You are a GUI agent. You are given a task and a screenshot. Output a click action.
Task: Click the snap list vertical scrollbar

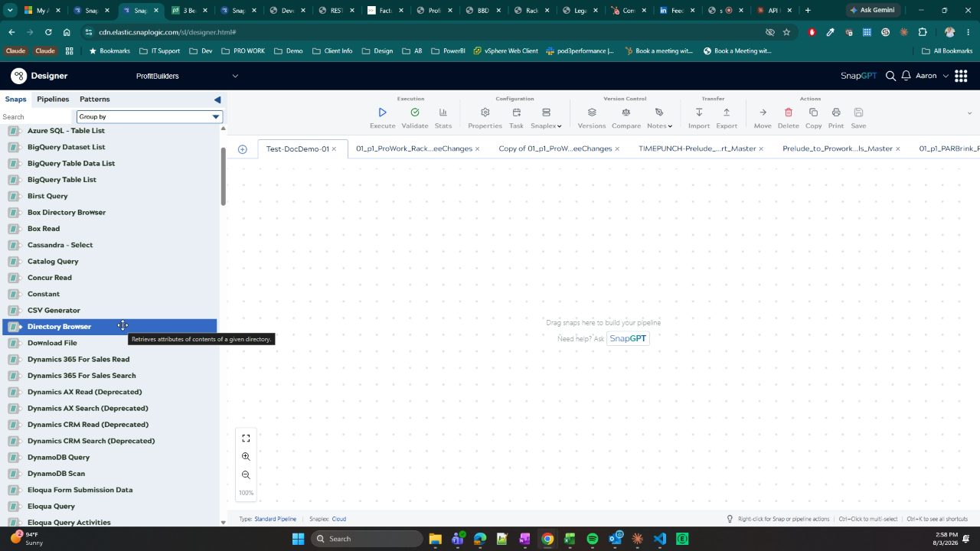pos(224,176)
